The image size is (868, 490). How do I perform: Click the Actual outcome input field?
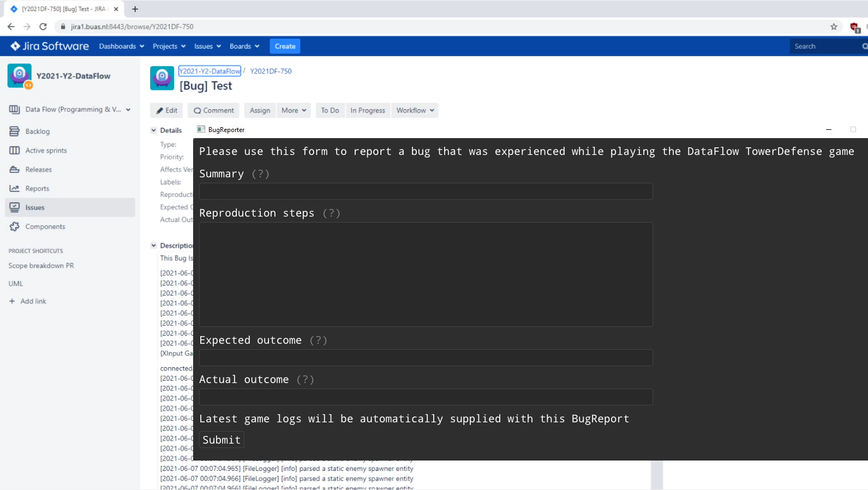[426, 397]
